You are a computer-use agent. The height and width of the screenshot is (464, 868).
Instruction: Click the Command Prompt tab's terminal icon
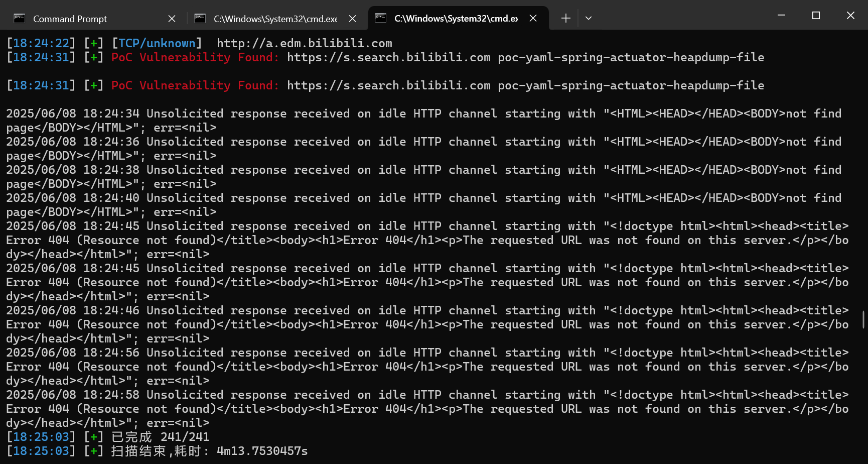tap(20, 19)
